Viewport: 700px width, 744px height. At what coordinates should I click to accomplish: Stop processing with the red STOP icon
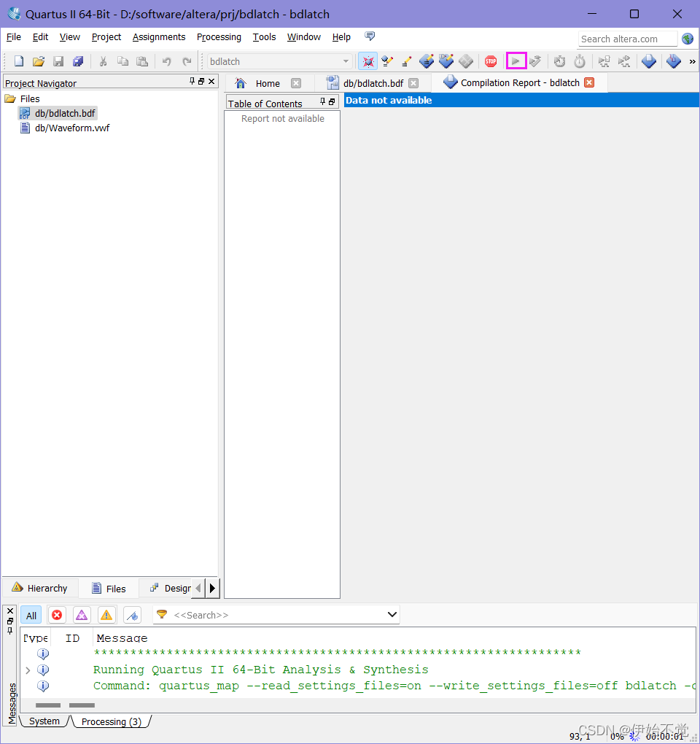(x=491, y=61)
